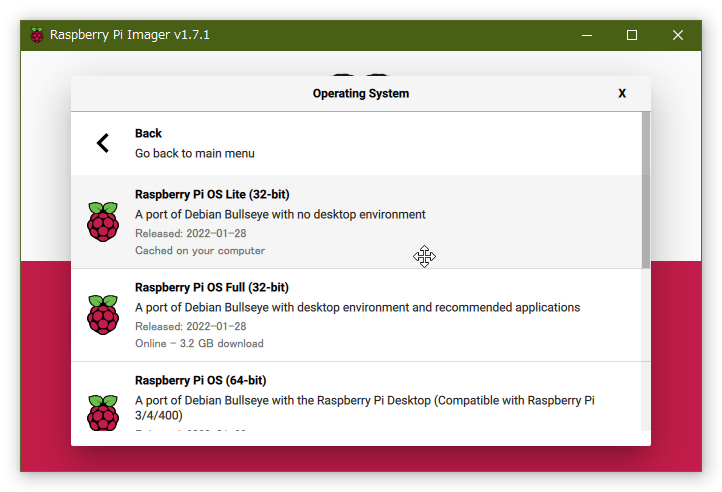Viewport: 722px width, 492px height.
Task: Click 'Online - 3.2 GB download' text
Action: 199,344
